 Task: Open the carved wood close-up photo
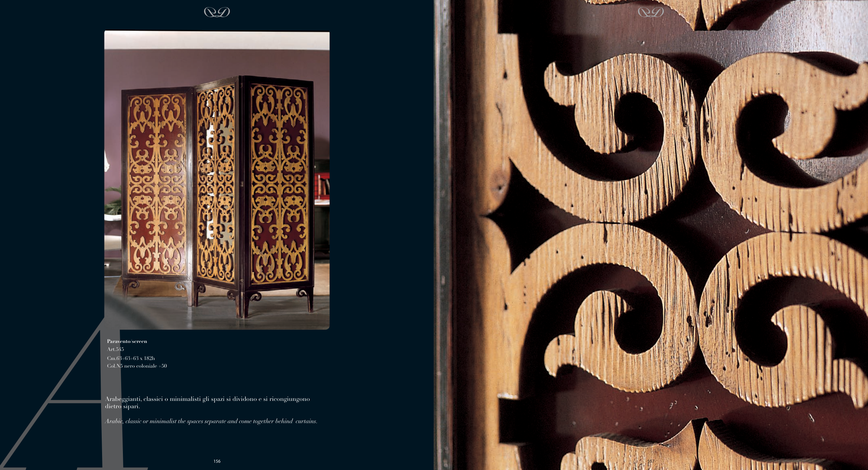(651, 235)
